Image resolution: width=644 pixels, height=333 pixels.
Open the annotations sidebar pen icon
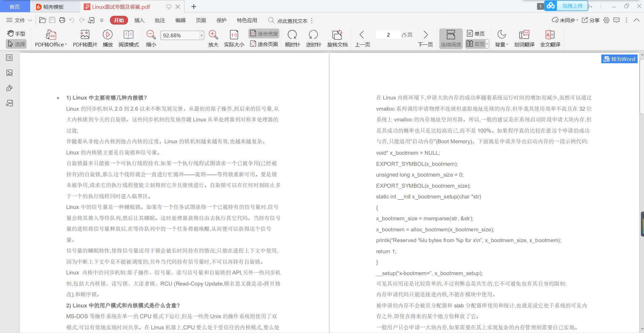tap(9, 88)
